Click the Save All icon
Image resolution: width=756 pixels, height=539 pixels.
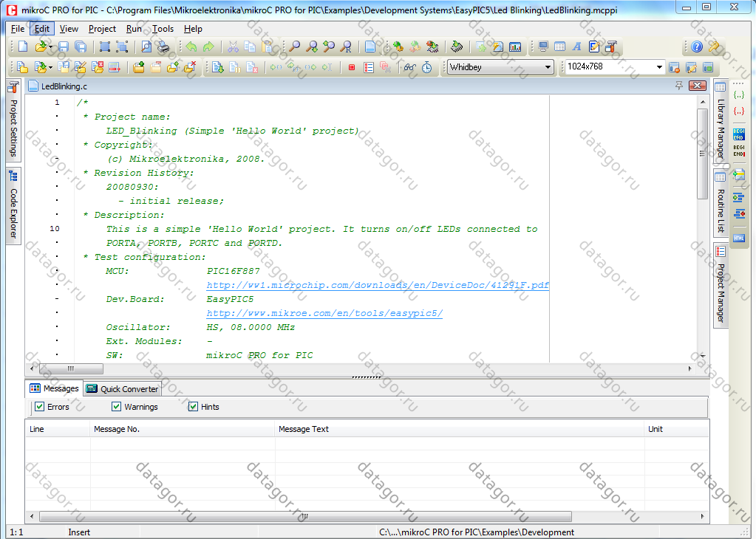(x=81, y=47)
